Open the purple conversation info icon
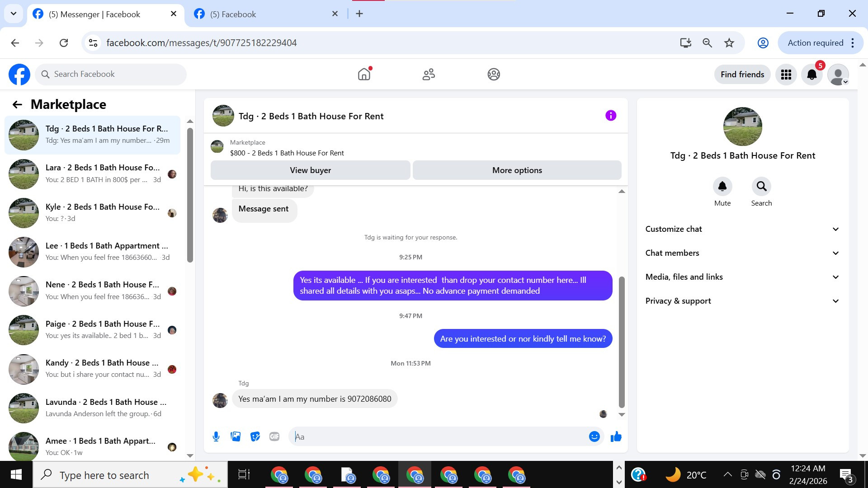Image resolution: width=868 pixels, height=488 pixels. (610, 116)
